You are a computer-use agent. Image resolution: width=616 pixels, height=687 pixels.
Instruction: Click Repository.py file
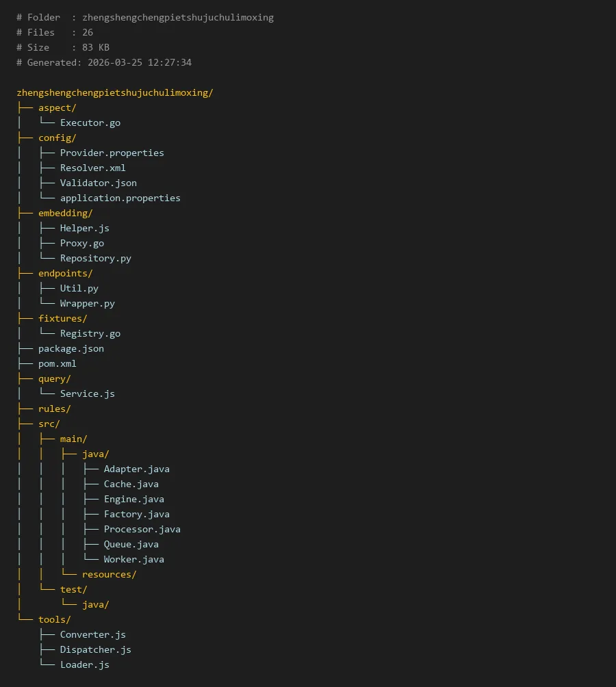tap(95, 258)
